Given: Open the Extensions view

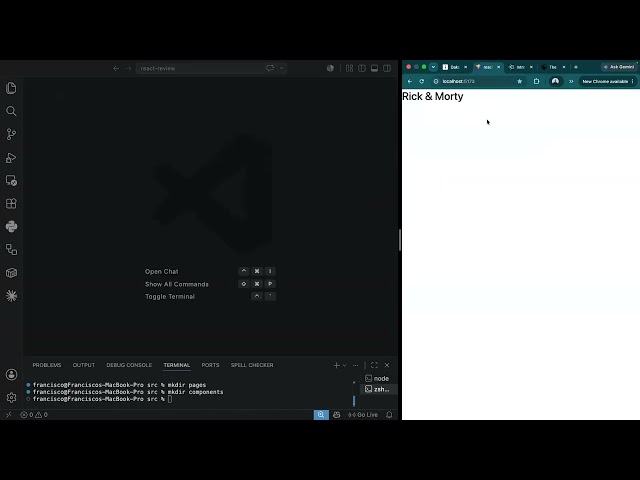Looking at the screenshot, I should click(11, 203).
